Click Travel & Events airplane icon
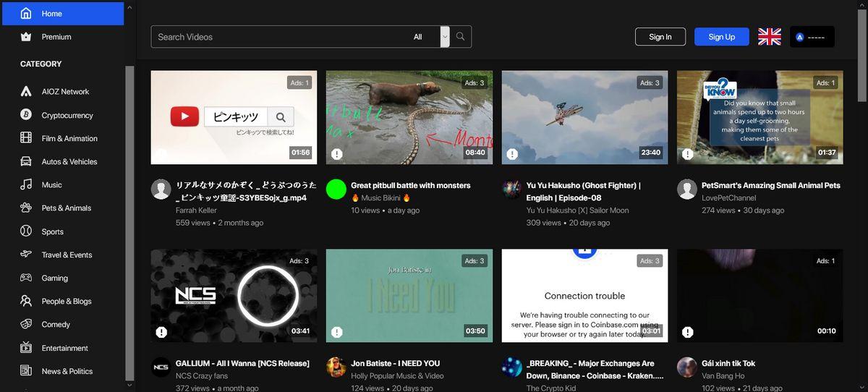The height and width of the screenshot is (392, 868). tap(26, 255)
